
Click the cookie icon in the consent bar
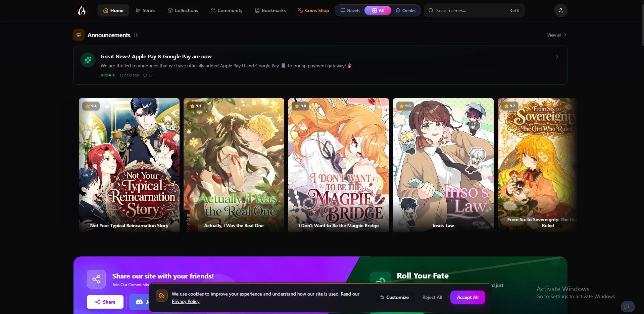(x=162, y=296)
